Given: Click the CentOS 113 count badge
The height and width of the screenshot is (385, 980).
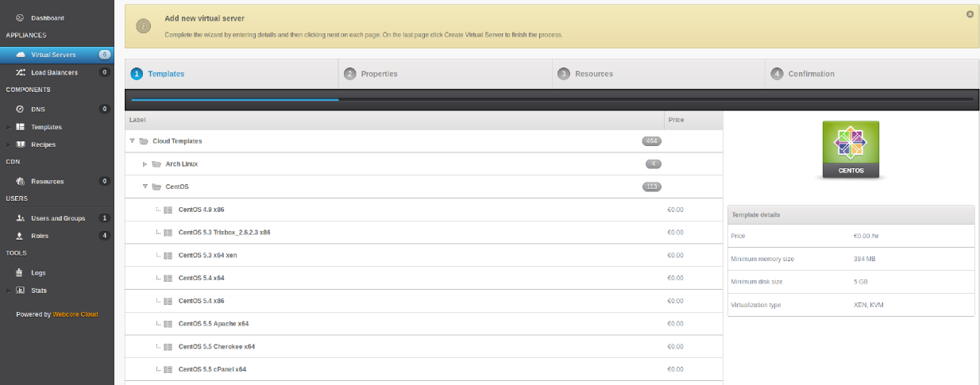Looking at the screenshot, I should 651,187.
